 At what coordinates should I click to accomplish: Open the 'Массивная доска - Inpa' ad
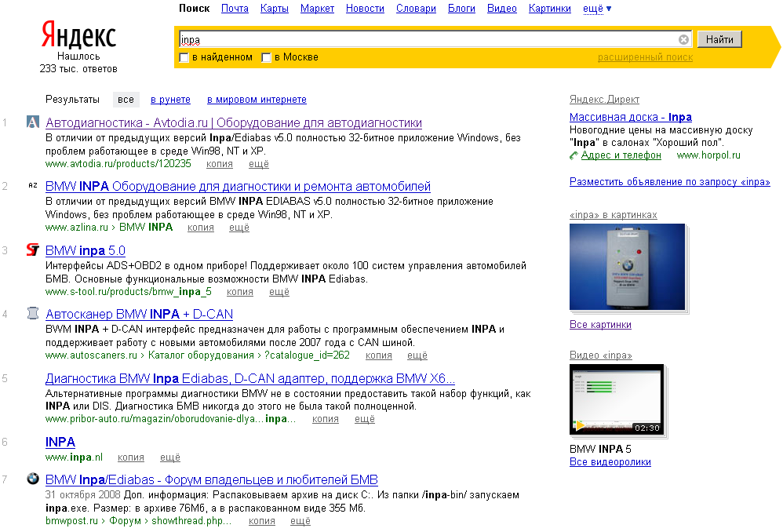631,117
